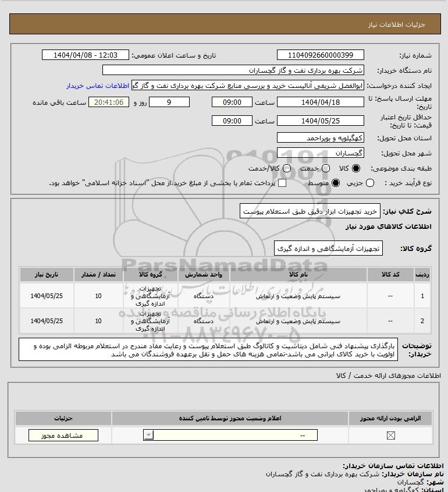
Task: Select the کالا radio button
Action: pyautogui.click(x=356, y=168)
